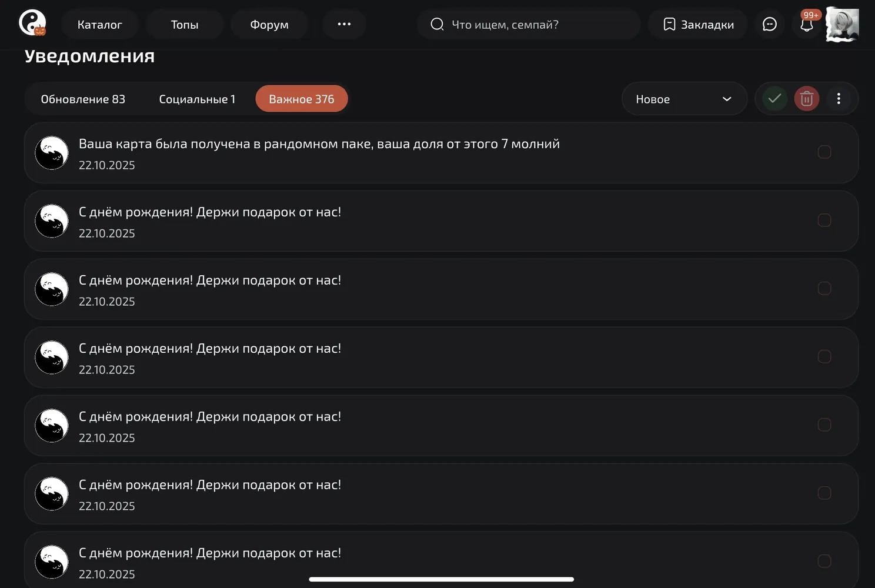Select the Важное 376 tab
The width and height of the screenshot is (875, 588).
click(302, 99)
